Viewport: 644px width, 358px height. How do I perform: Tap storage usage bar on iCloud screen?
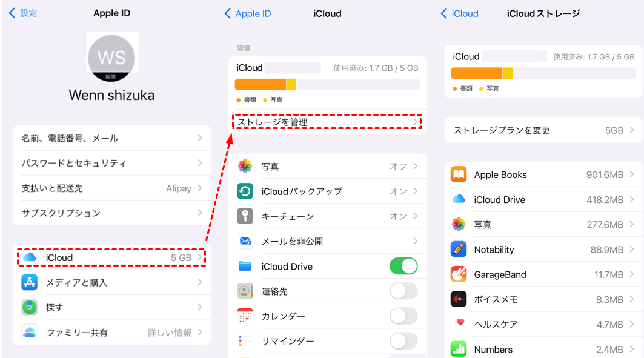click(327, 85)
